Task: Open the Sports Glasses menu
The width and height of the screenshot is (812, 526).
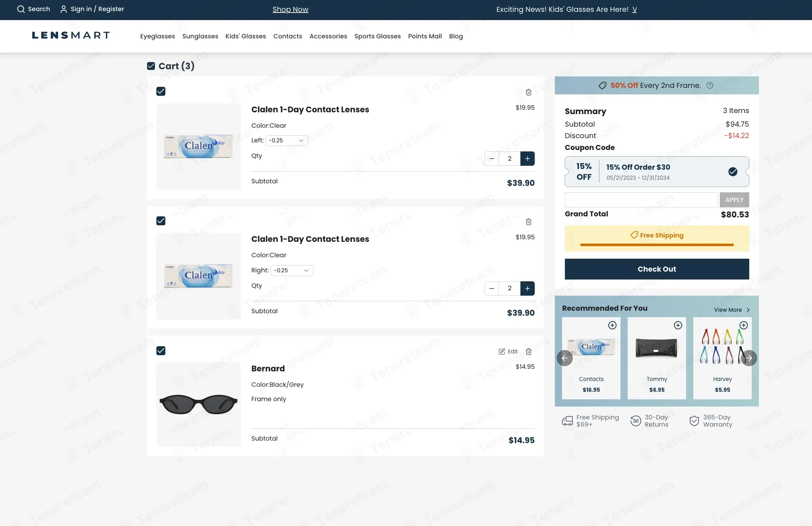Action: [377, 36]
